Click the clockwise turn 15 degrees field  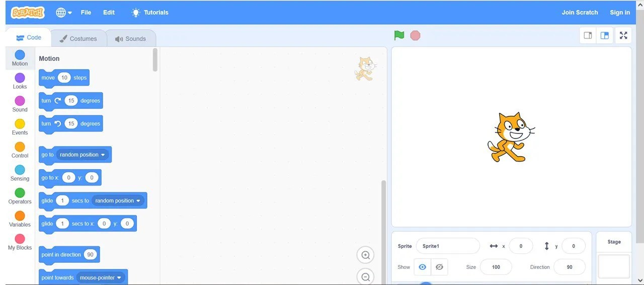coord(71,101)
